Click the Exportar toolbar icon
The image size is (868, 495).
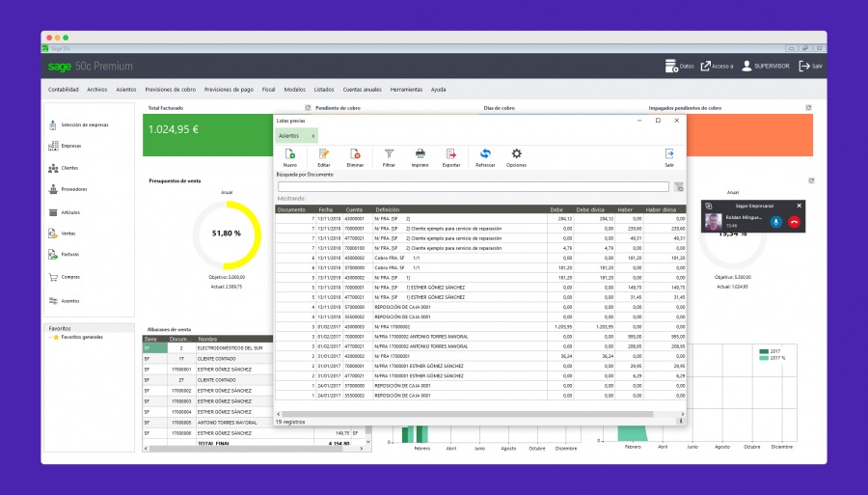click(451, 154)
